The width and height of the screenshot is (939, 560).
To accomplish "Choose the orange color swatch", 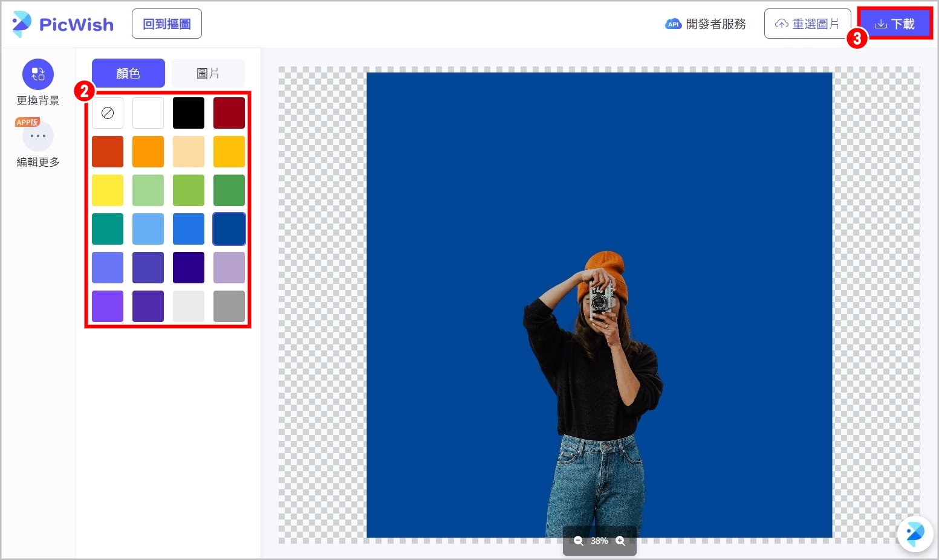I will pyautogui.click(x=148, y=152).
